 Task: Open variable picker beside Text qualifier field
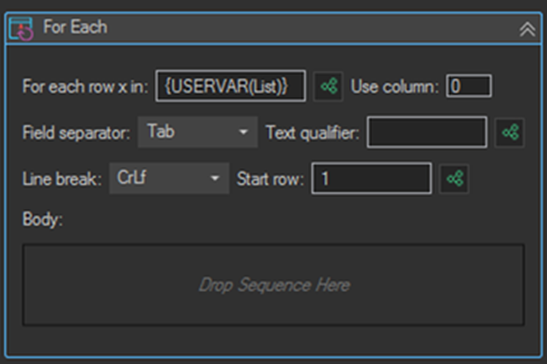click(x=510, y=133)
